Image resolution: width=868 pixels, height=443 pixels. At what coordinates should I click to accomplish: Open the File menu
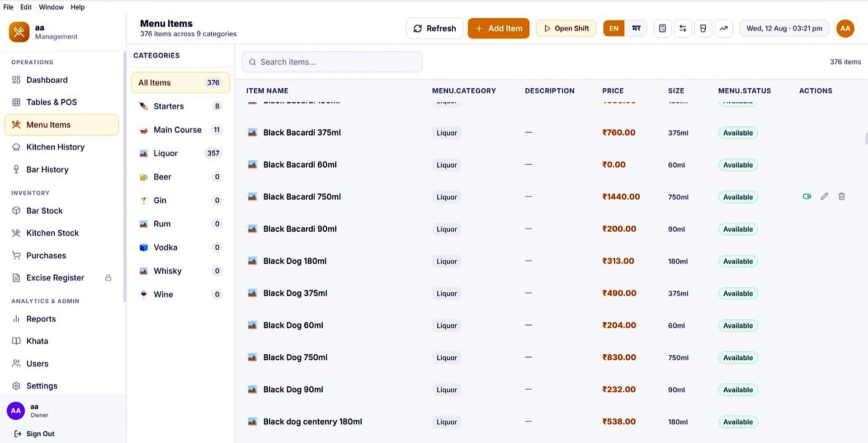click(x=8, y=7)
